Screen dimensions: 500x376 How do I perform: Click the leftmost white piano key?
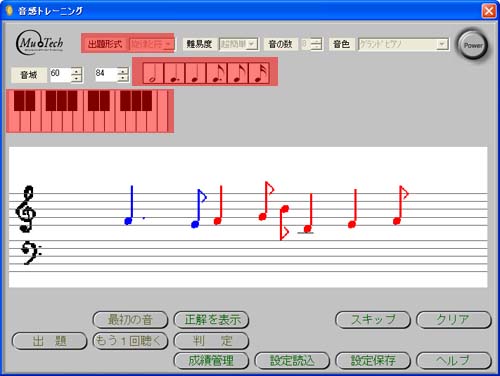click(14, 121)
